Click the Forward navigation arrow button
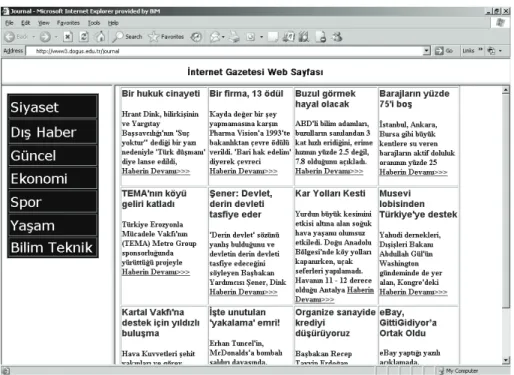 (x=45, y=37)
